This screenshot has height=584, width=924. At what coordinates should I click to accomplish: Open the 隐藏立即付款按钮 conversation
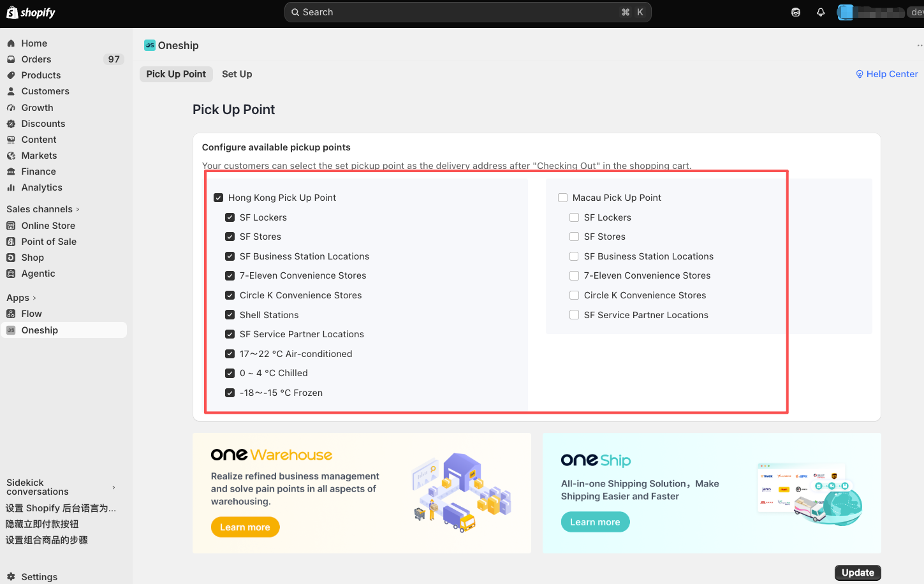point(42,524)
